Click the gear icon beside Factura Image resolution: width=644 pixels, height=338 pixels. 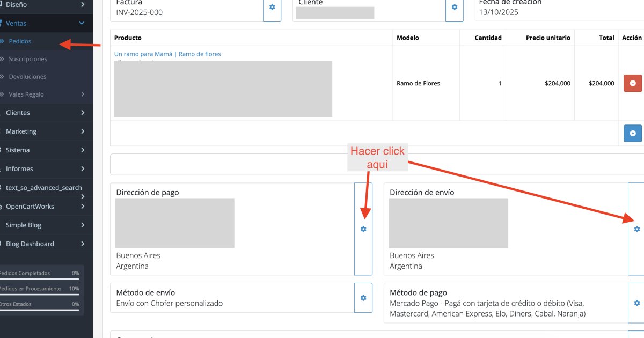(x=272, y=8)
